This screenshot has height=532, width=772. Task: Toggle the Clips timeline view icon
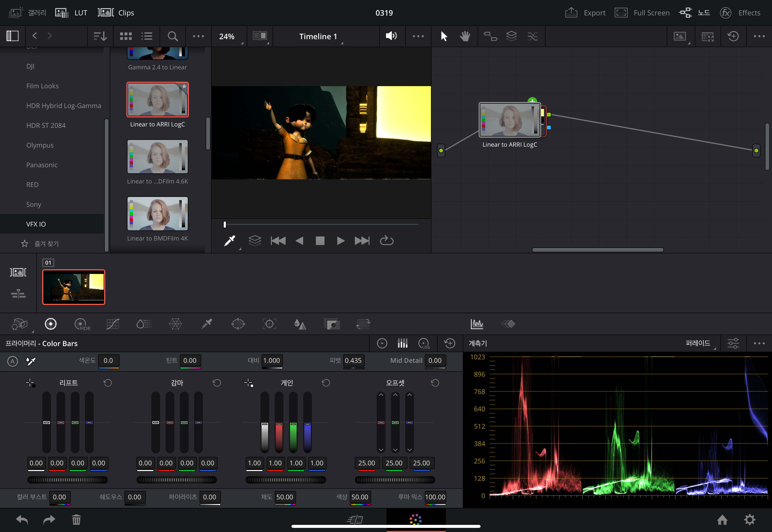(18, 272)
